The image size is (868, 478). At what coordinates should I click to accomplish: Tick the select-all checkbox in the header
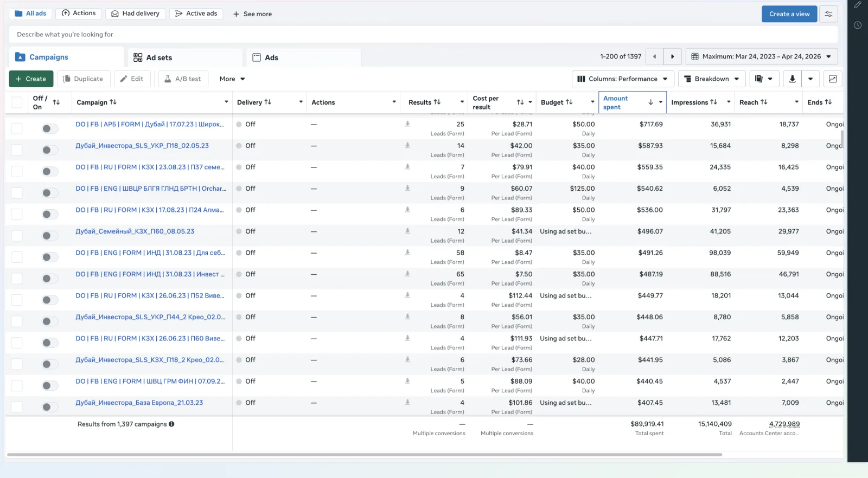click(x=17, y=102)
